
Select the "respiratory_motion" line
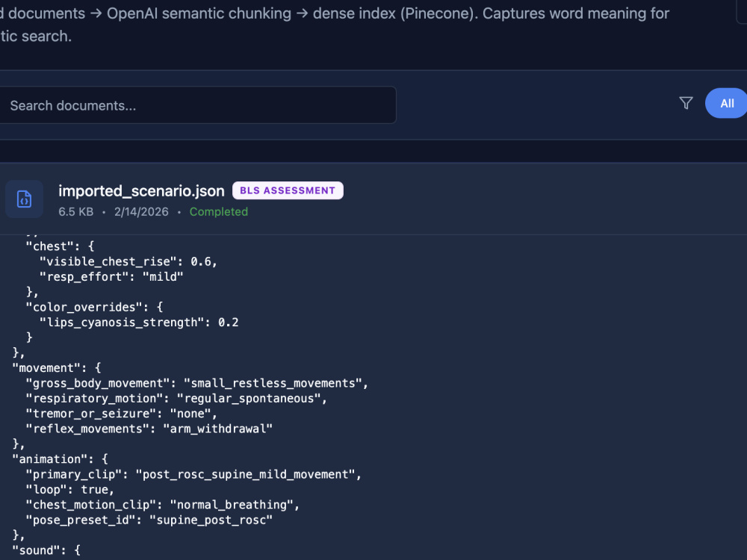pos(177,399)
